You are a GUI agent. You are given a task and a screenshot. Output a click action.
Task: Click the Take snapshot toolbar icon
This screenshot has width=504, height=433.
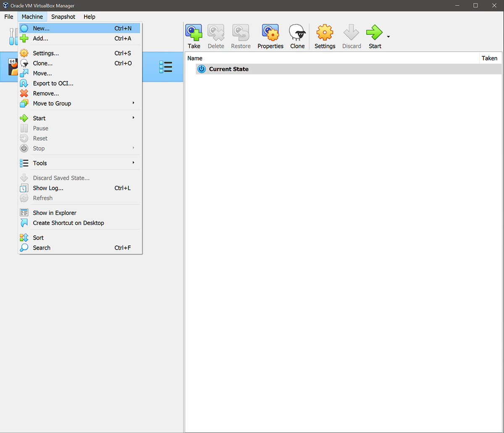194,32
